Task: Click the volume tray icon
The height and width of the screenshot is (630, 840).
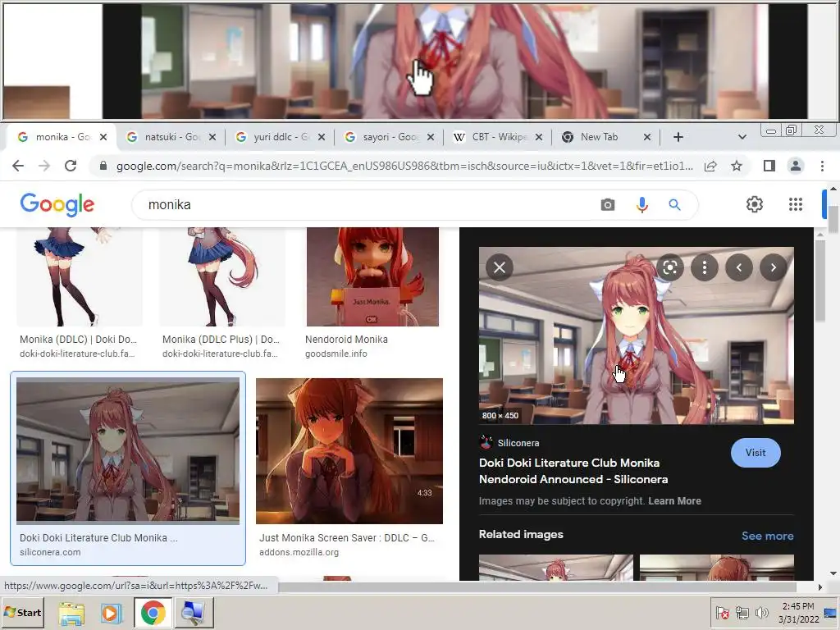Action: click(761, 613)
